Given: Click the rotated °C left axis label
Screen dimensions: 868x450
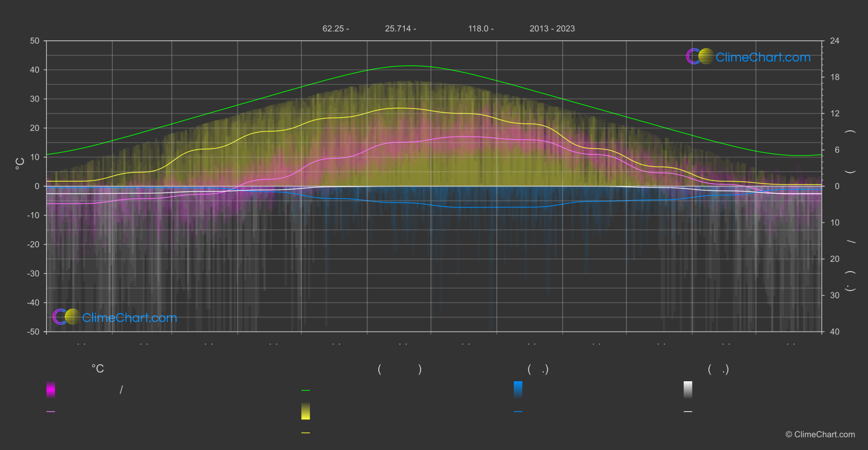Looking at the screenshot, I should [20, 164].
